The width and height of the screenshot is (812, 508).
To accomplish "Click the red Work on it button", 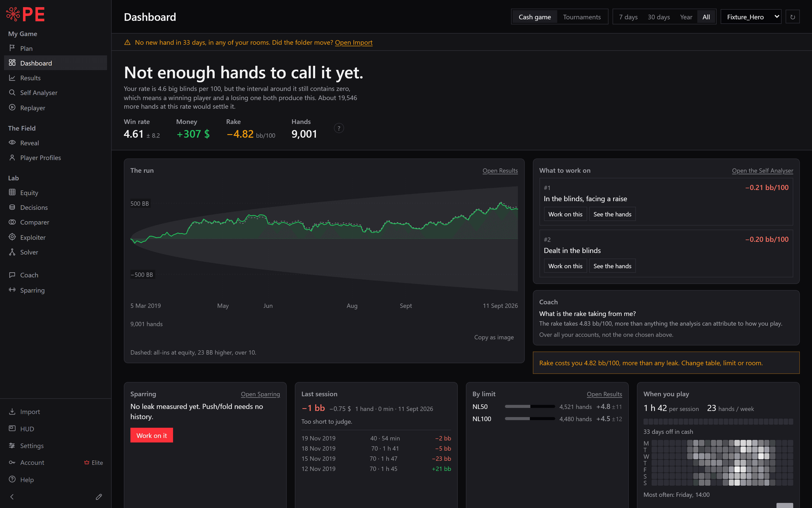I will point(152,435).
